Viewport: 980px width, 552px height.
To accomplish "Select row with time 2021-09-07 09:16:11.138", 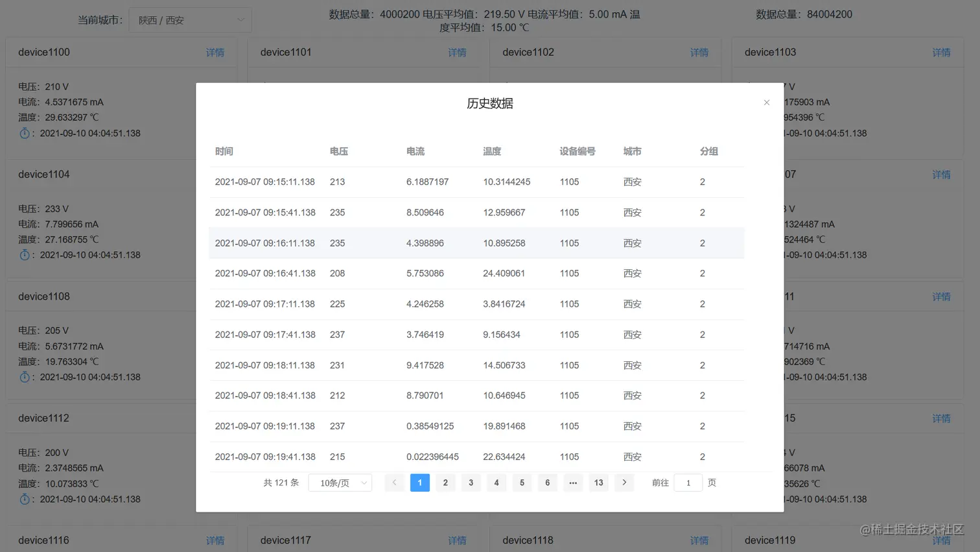I will pyautogui.click(x=476, y=243).
